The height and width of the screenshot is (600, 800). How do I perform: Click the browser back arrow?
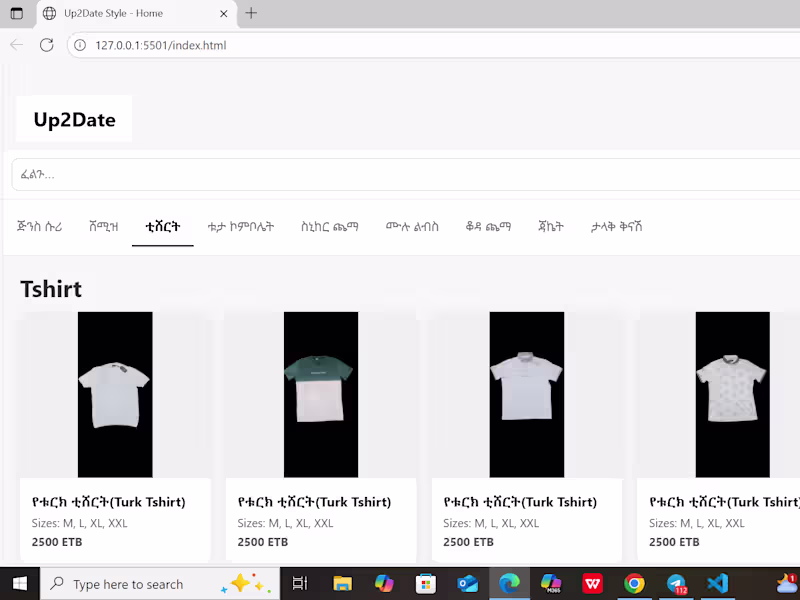(16, 45)
